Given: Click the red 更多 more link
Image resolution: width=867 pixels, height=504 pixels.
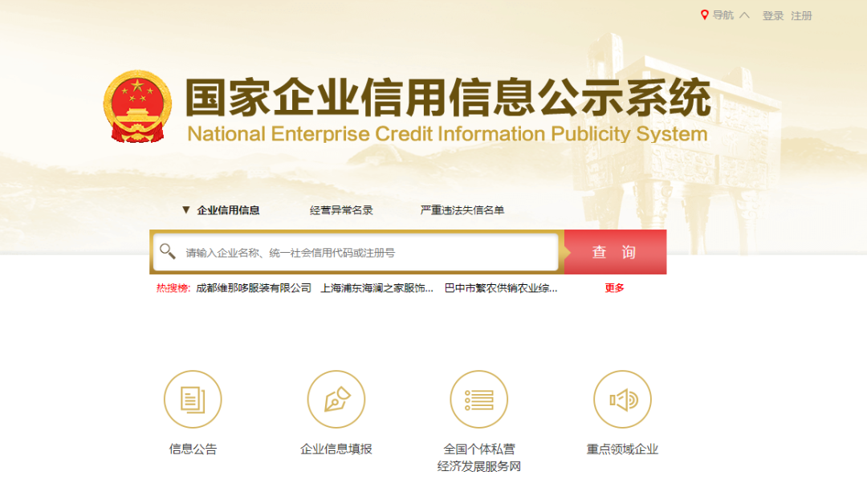Looking at the screenshot, I should click(x=614, y=288).
